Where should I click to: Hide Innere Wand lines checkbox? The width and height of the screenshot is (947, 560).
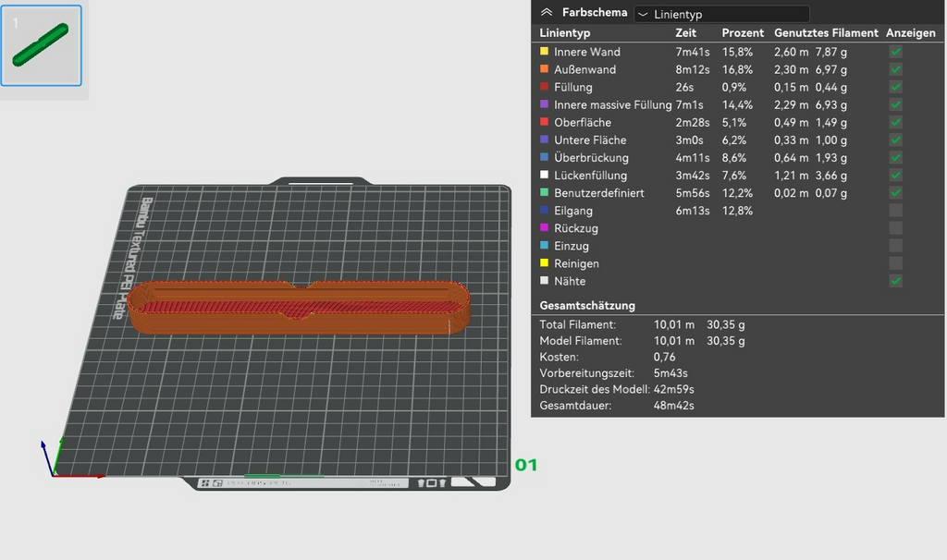[x=895, y=52]
